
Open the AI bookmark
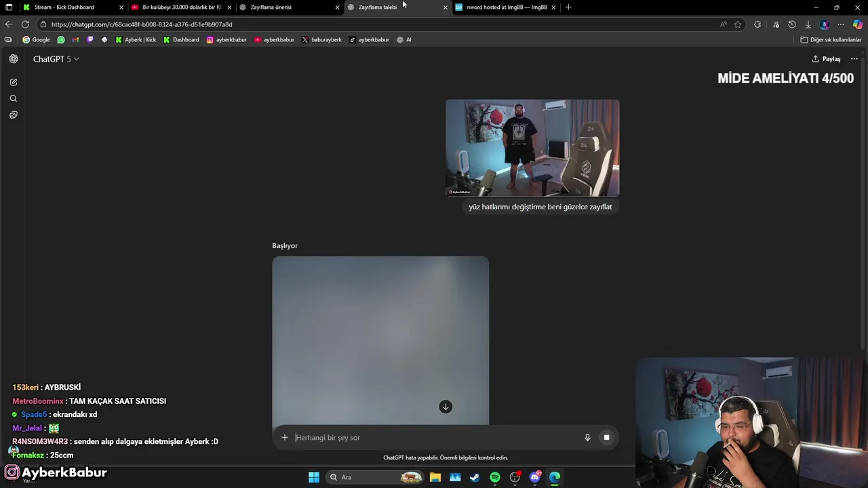pyautogui.click(x=404, y=40)
